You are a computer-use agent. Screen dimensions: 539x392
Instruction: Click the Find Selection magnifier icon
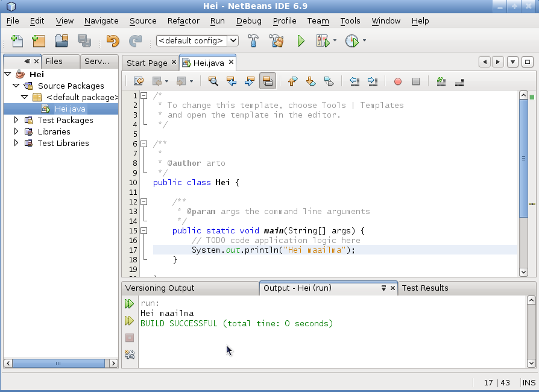(x=213, y=81)
